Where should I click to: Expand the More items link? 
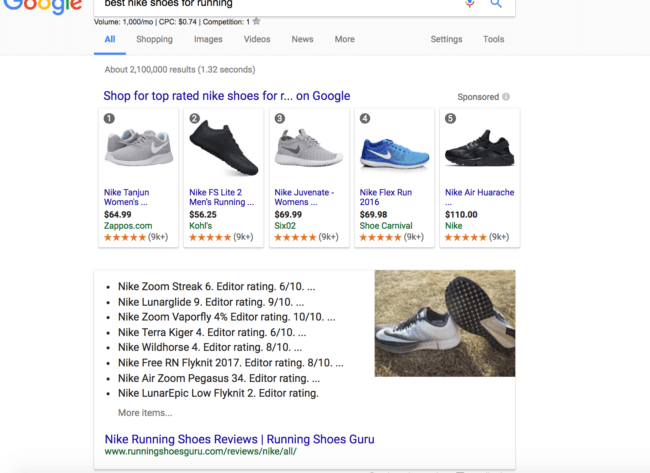(145, 413)
